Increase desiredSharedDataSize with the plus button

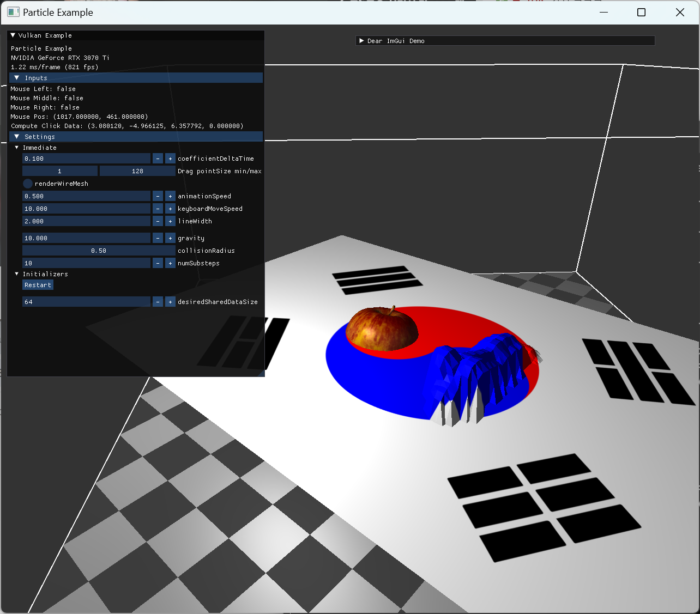coord(170,302)
